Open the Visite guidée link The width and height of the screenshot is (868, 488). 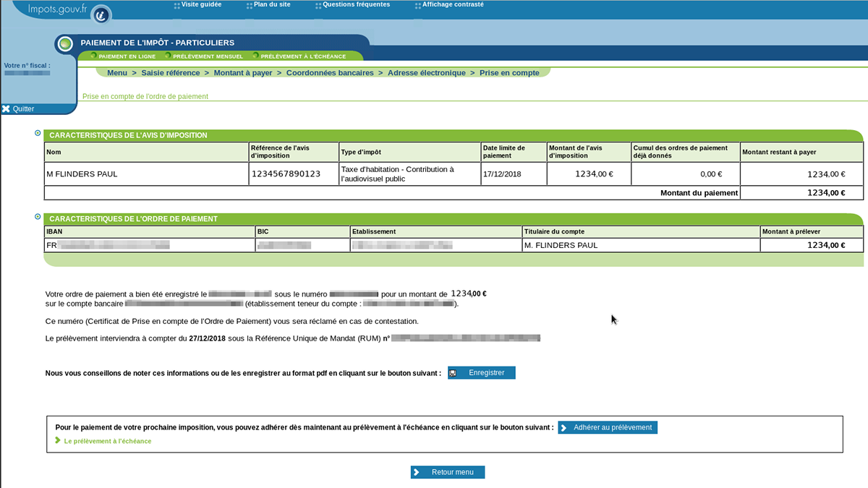click(201, 4)
